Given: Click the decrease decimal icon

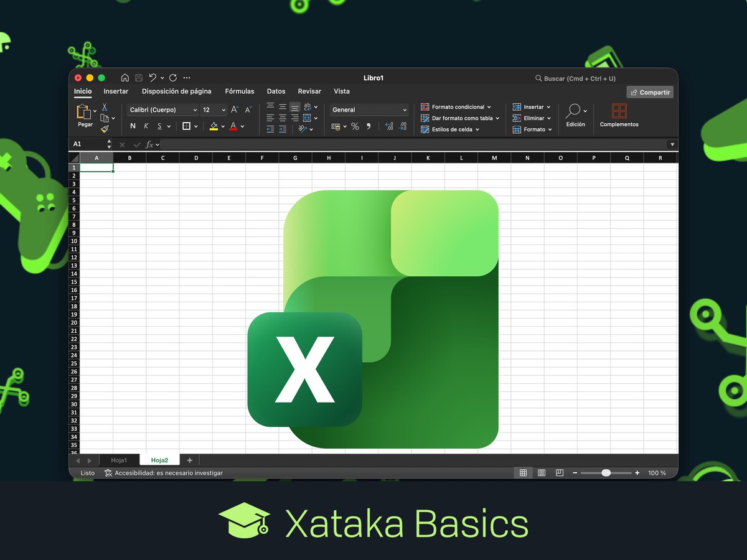Looking at the screenshot, I should pyautogui.click(x=402, y=126).
